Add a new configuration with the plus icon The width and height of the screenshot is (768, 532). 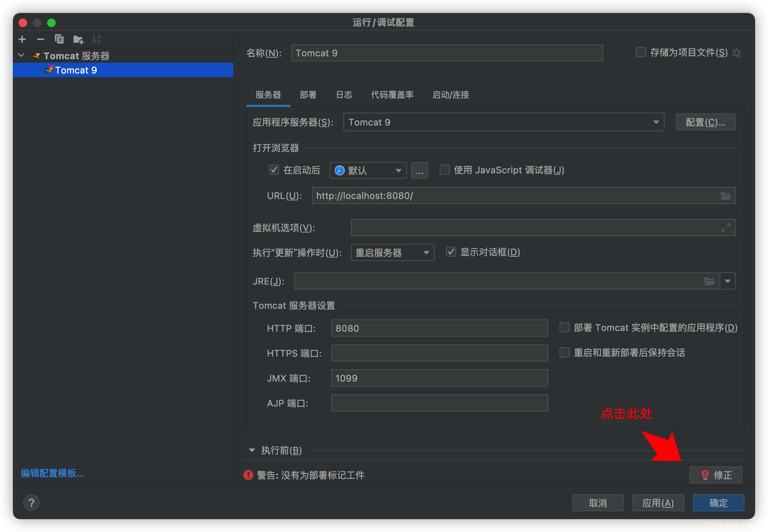[x=22, y=39]
